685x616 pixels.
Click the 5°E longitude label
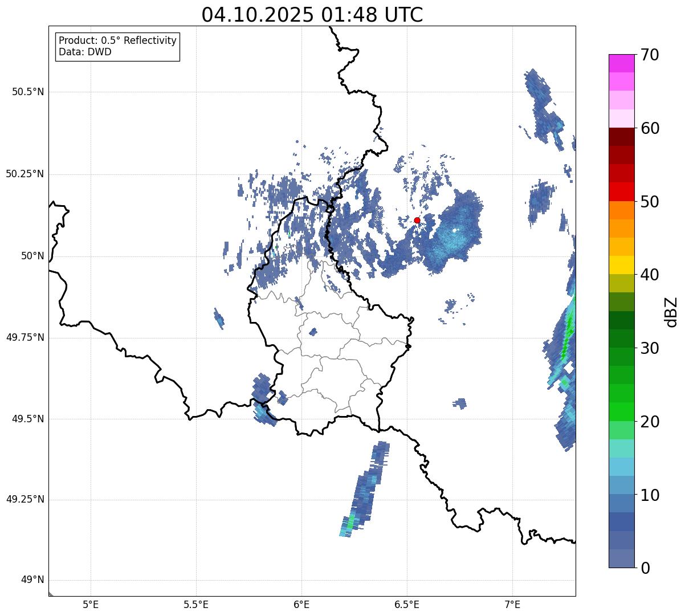point(91,604)
